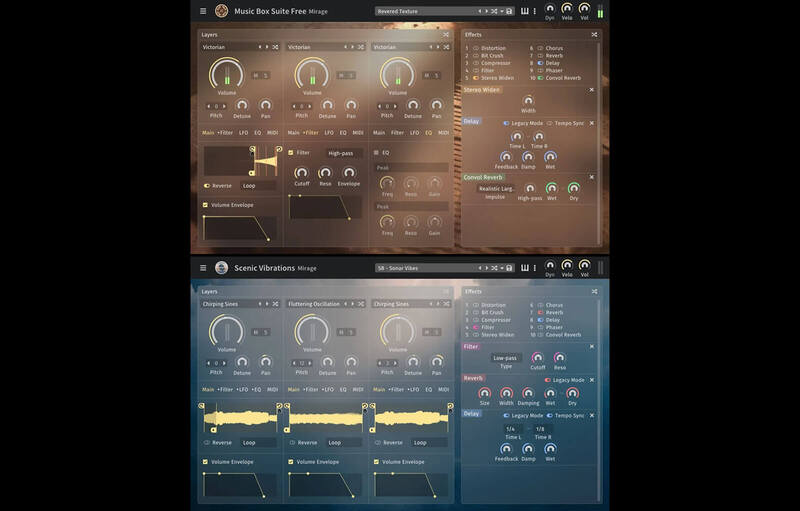The width and height of the screenshot is (800, 511).
Task: Open the High-pass filter type dropdown
Action: coord(344,153)
